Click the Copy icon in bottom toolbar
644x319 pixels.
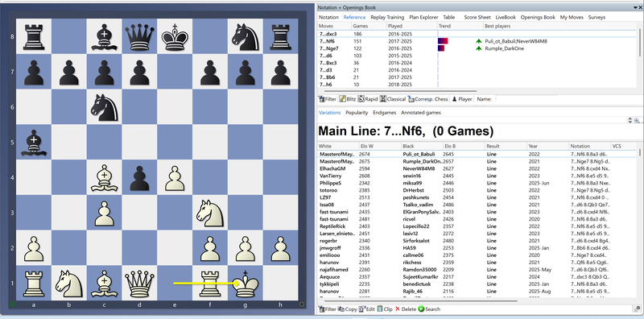pyautogui.click(x=341, y=309)
